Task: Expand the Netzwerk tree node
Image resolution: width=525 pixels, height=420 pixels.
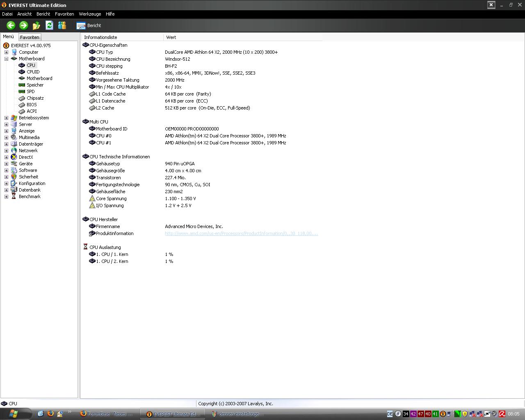Action: 6,151
